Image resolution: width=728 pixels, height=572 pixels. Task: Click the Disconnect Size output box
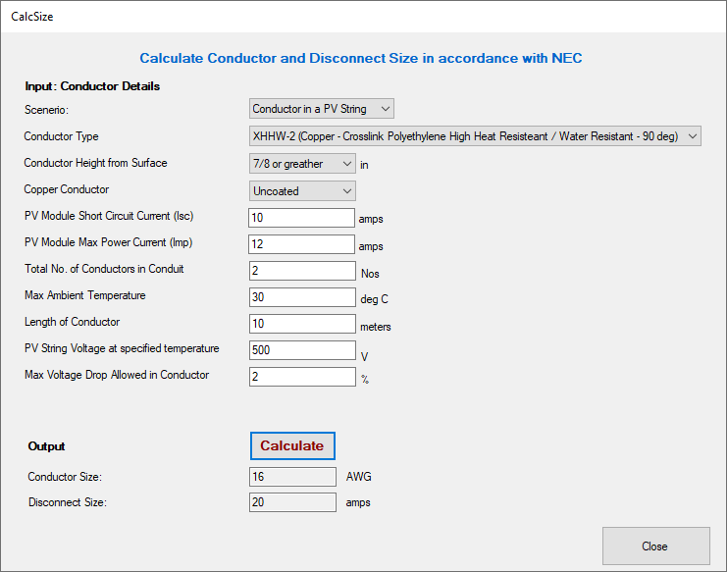(x=292, y=502)
